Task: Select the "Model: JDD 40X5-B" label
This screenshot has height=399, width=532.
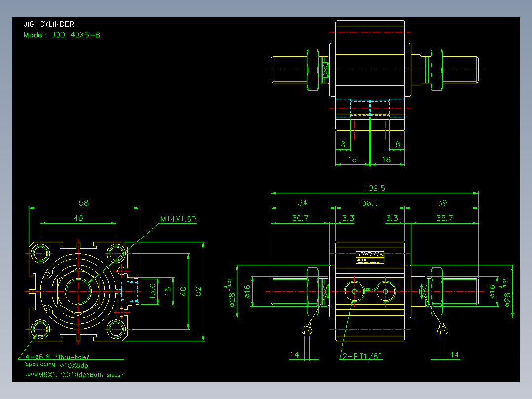Action: coord(62,35)
